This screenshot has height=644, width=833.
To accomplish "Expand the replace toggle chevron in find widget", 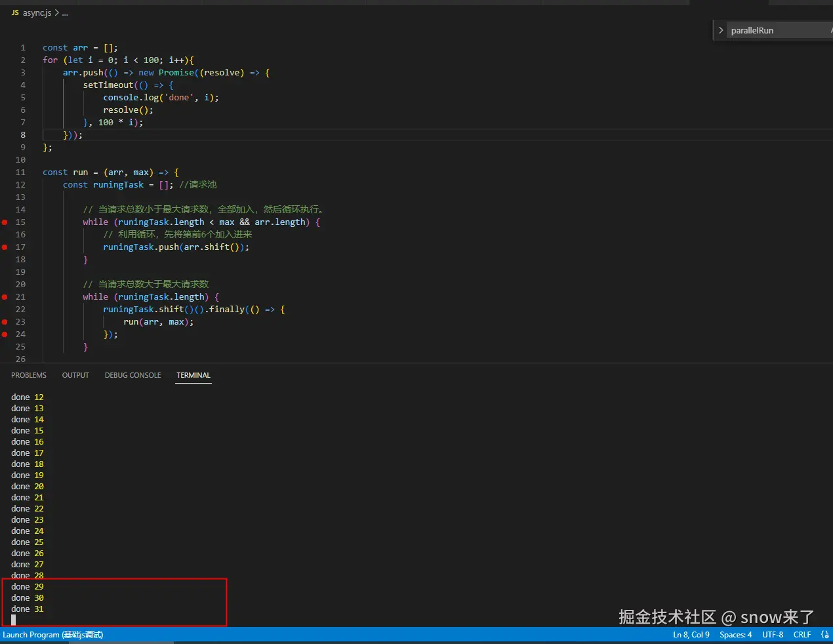I will coord(721,30).
